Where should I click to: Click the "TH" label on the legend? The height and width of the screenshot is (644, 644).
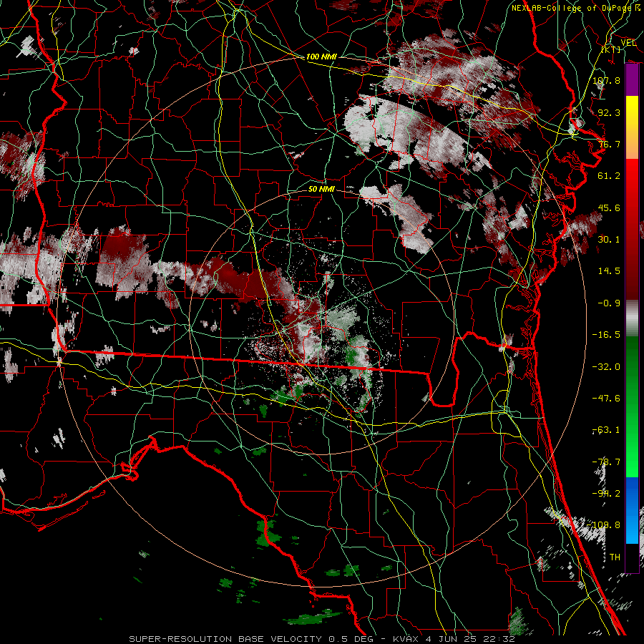point(615,557)
